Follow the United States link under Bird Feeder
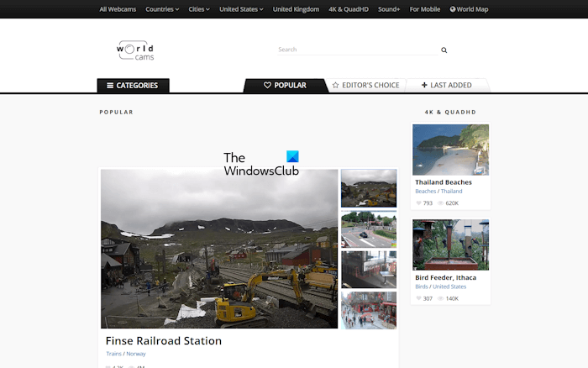588x368 pixels. pos(449,287)
